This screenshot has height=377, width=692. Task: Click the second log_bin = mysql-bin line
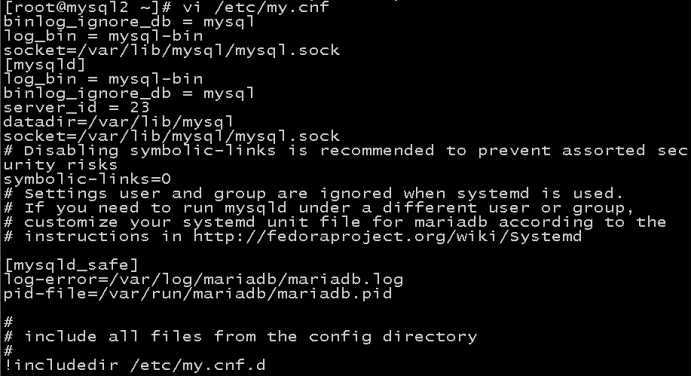pyautogui.click(x=103, y=79)
